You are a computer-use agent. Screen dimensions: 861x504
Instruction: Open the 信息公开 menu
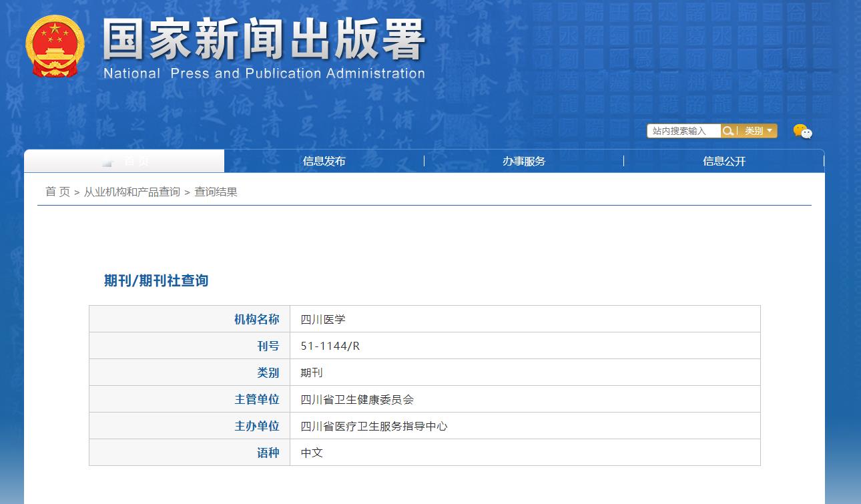724,161
